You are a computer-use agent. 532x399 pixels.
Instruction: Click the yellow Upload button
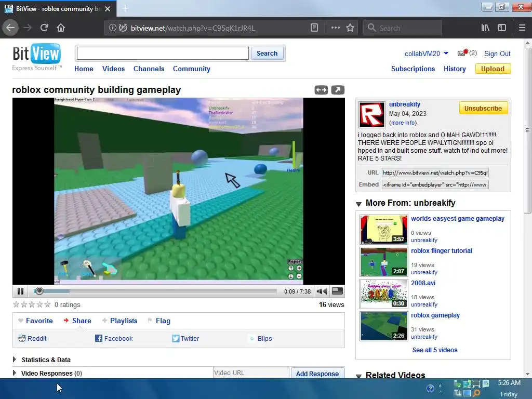coord(493,69)
